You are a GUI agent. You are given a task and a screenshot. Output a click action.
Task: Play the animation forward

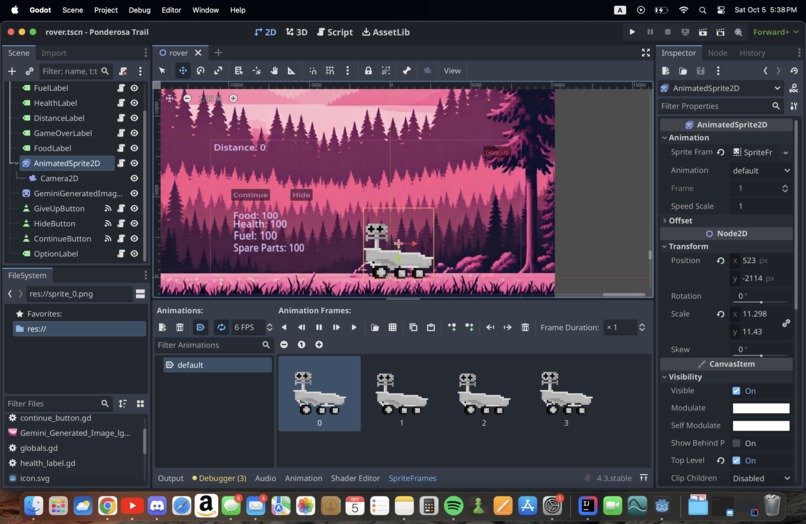pyautogui.click(x=354, y=328)
